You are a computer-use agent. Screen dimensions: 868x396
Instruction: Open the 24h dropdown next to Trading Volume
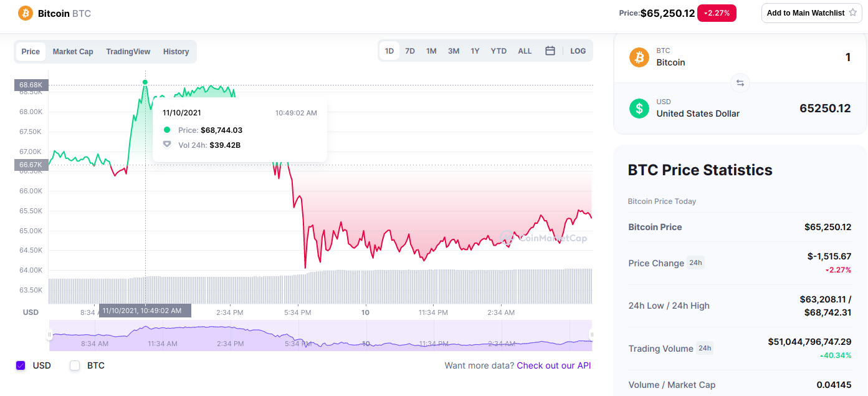coord(704,349)
